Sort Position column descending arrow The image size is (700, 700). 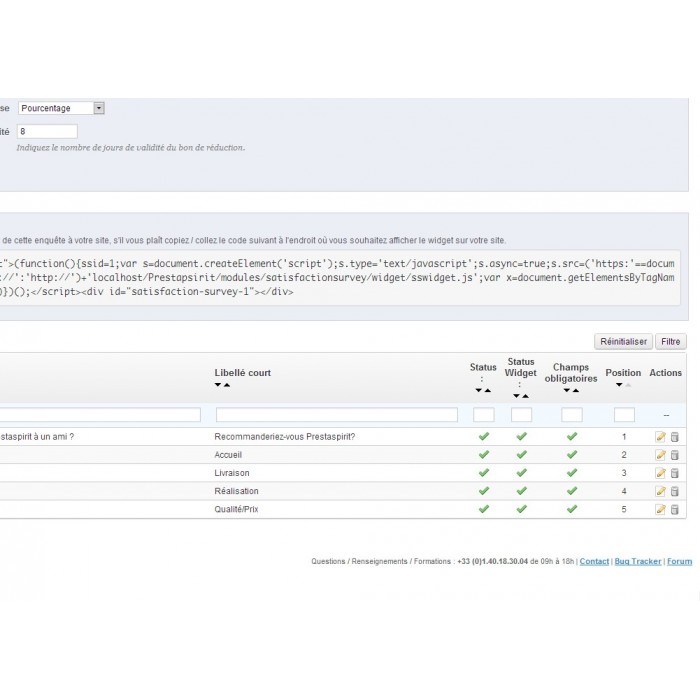(619, 385)
